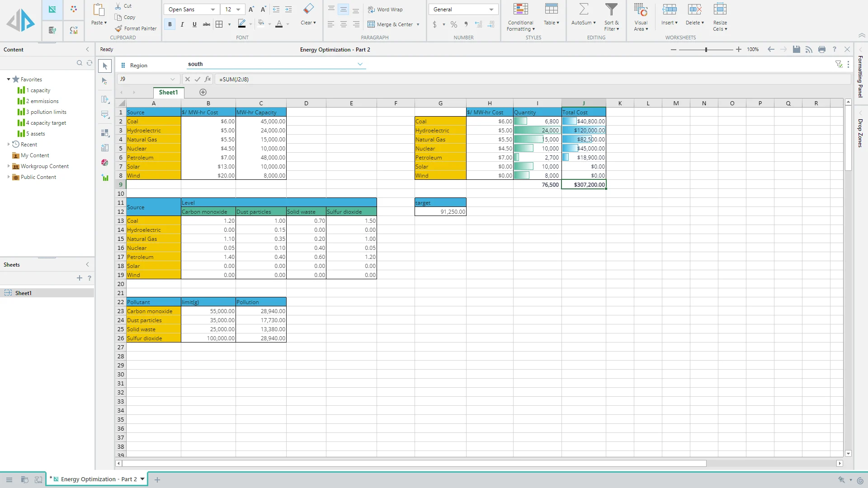Click the Print icon in the title bar

point(821,49)
